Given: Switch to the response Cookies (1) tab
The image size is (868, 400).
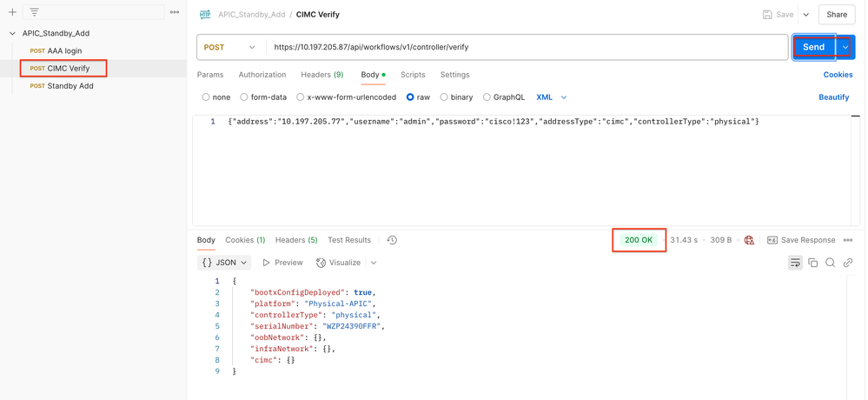Looking at the screenshot, I should pos(245,240).
